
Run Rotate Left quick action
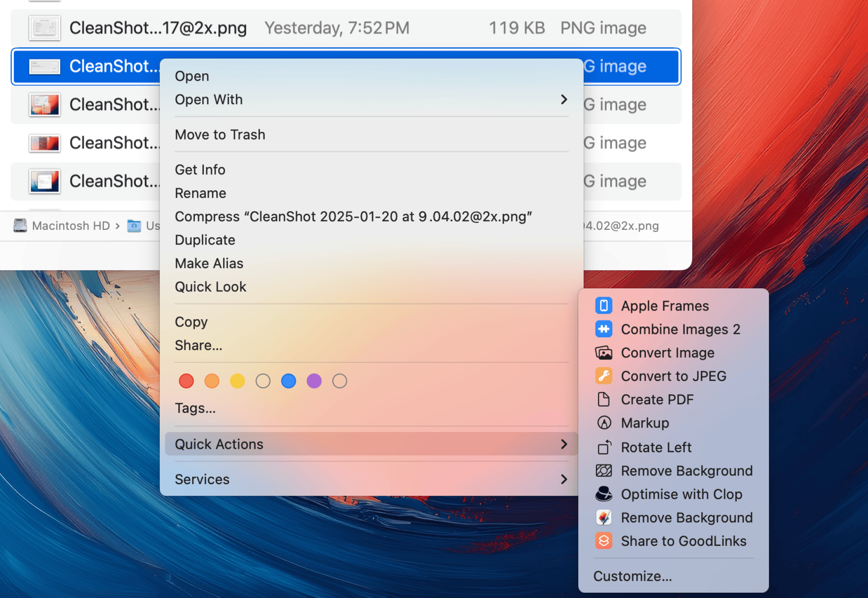point(673,447)
